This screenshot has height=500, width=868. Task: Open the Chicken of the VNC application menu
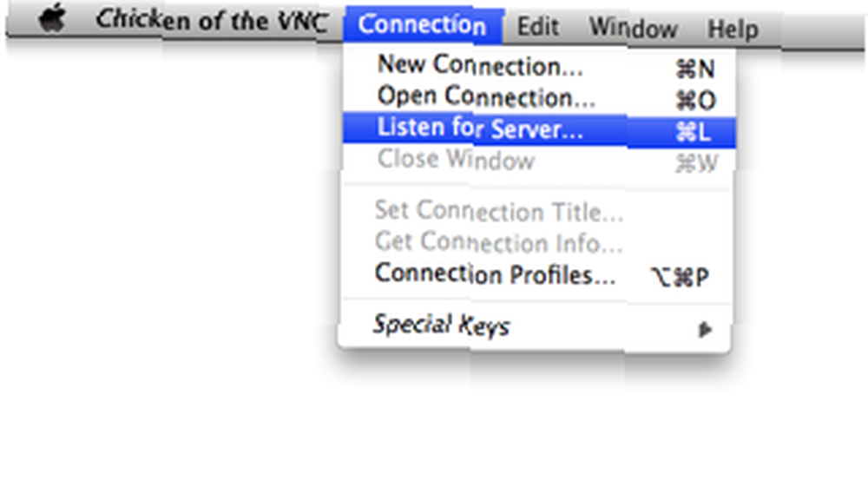point(212,21)
